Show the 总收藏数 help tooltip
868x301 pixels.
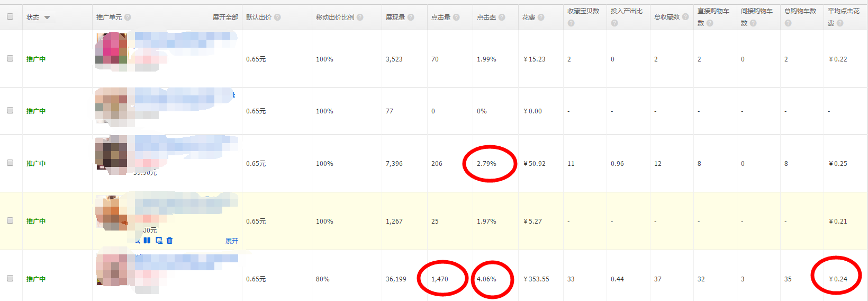point(685,17)
